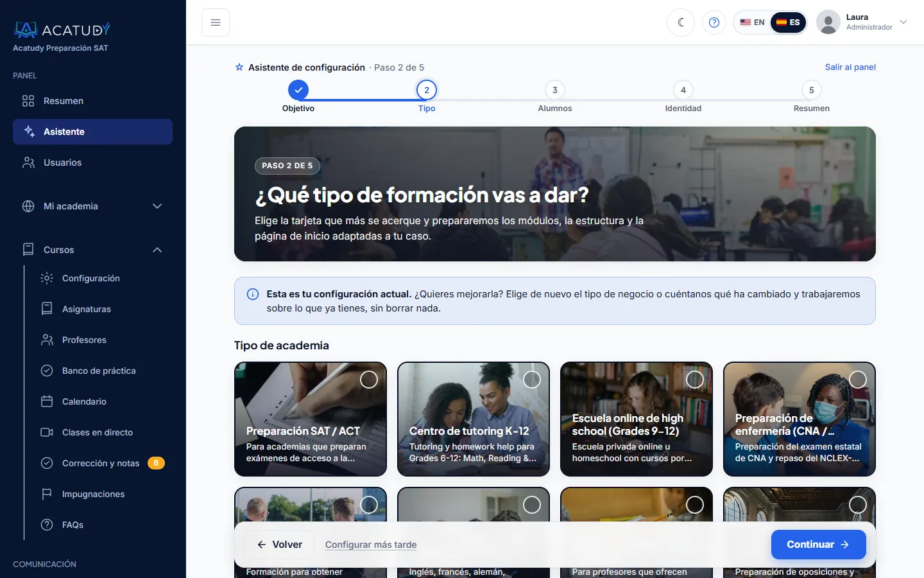Click the Acatudy logo in the sidebar
924x578 pixels.
pyautogui.click(x=62, y=30)
